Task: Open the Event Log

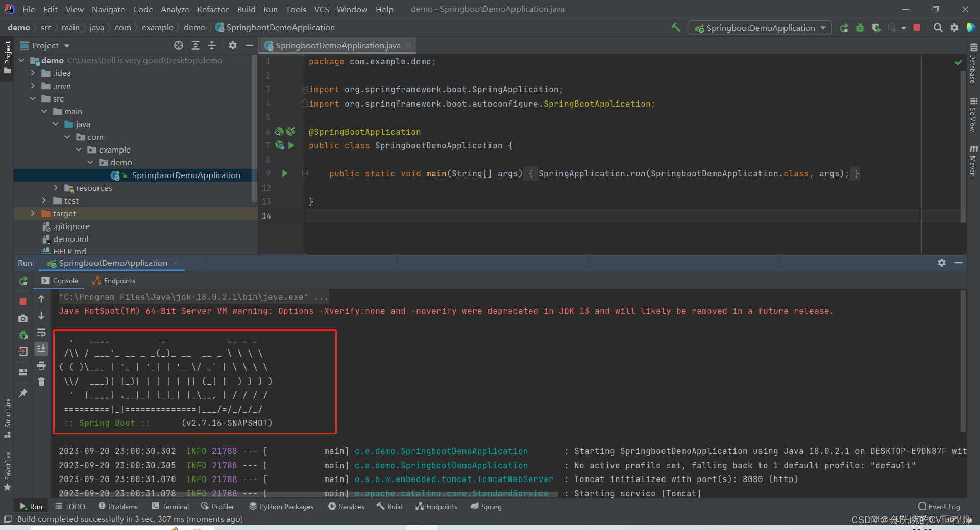Action: [939, 507]
